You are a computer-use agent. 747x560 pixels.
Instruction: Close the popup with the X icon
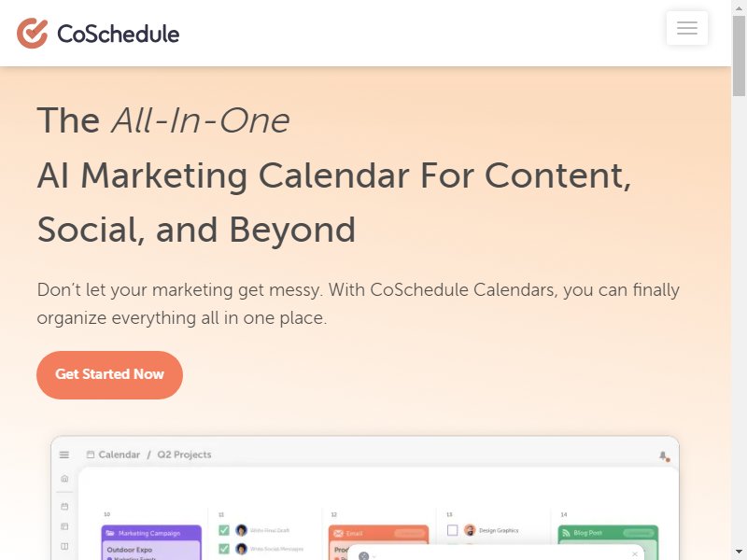coord(635,554)
